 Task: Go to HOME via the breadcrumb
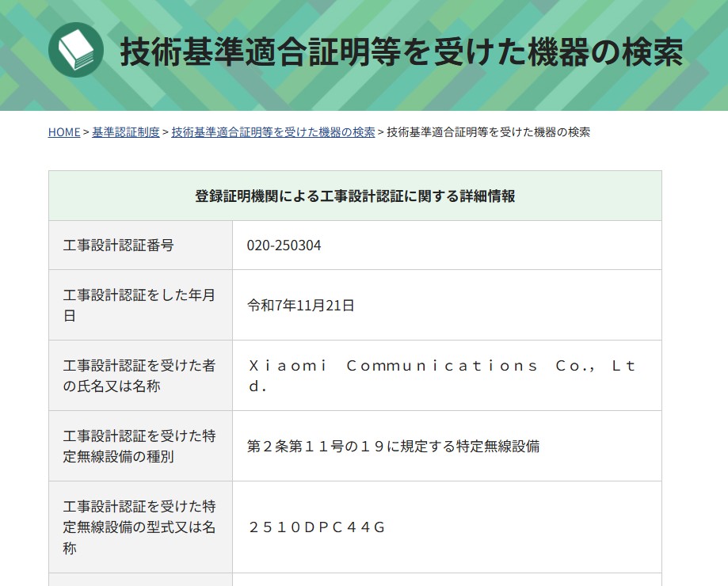pyautogui.click(x=63, y=132)
